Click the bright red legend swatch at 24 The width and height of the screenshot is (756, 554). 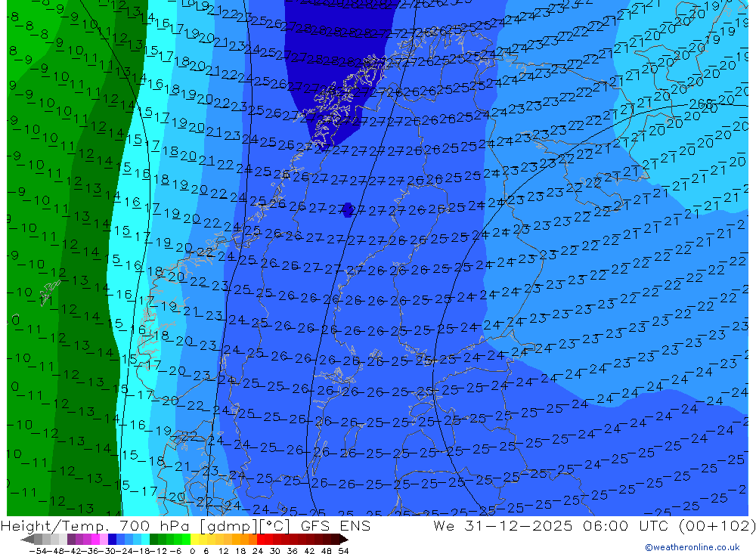click(x=261, y=539)
